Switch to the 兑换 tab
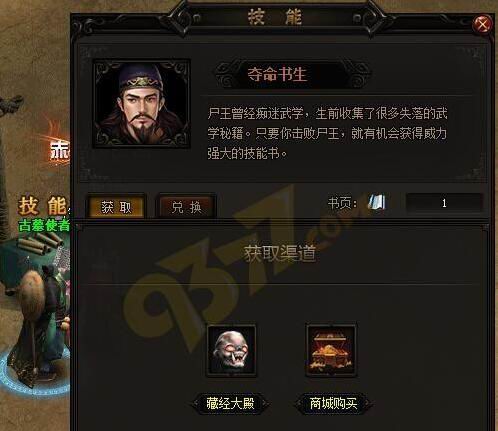The height and width of the screenshot is (431, 498). (x=186, y=207)
